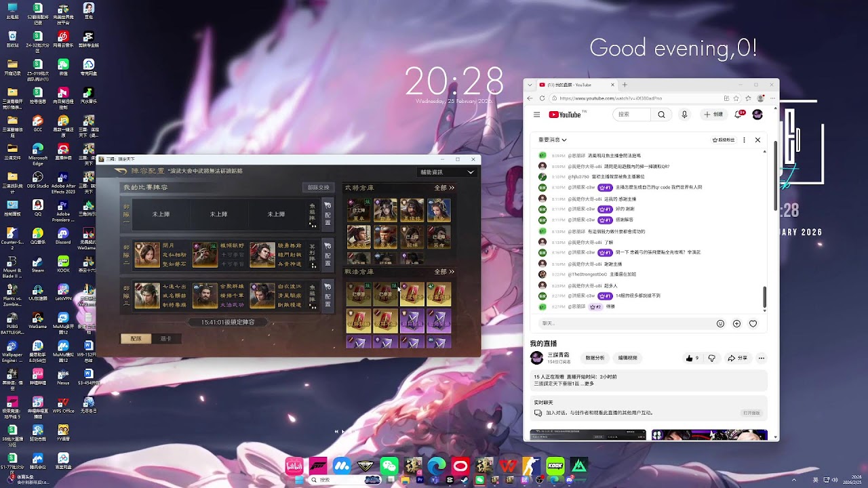This screenshot has height=488, width=868.
Task: Open the 重要消息 chat filter dropdown
Action: click(553, 140)
